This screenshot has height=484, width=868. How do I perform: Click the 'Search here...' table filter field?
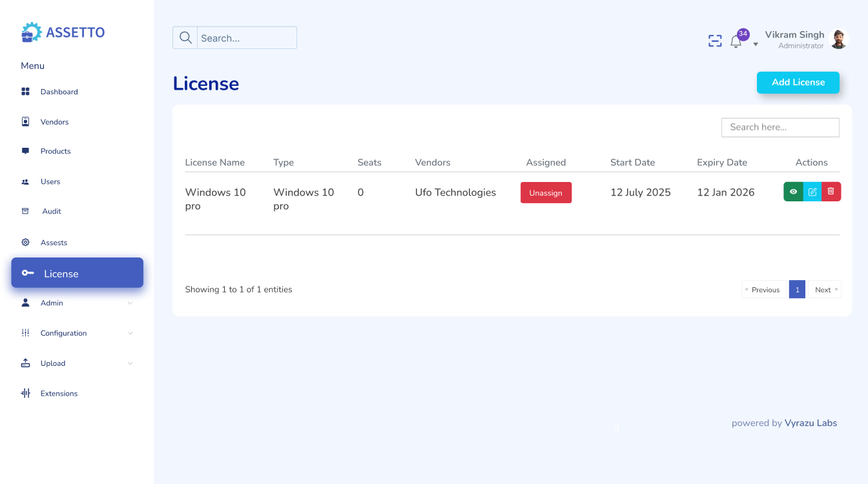(780, 127)
